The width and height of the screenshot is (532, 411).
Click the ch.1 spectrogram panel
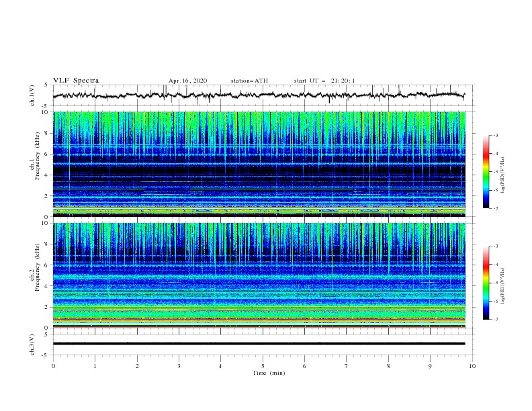pos(259,164)
